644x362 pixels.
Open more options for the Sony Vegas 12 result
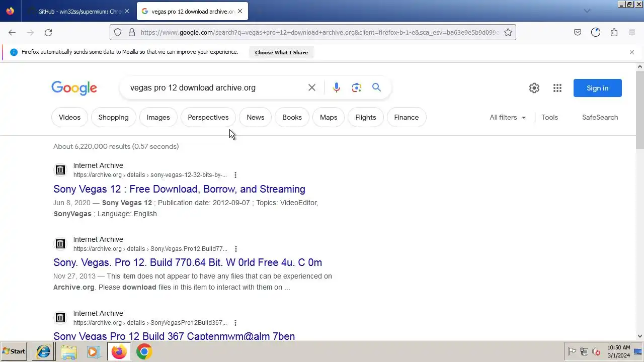[x=235, y=175]
